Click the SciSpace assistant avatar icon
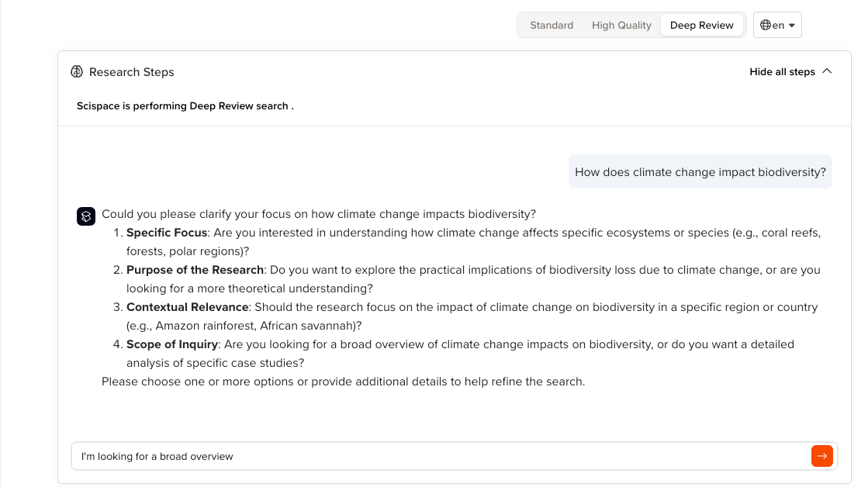The height and width of the screenshot is (487, 868). point(85,216)
